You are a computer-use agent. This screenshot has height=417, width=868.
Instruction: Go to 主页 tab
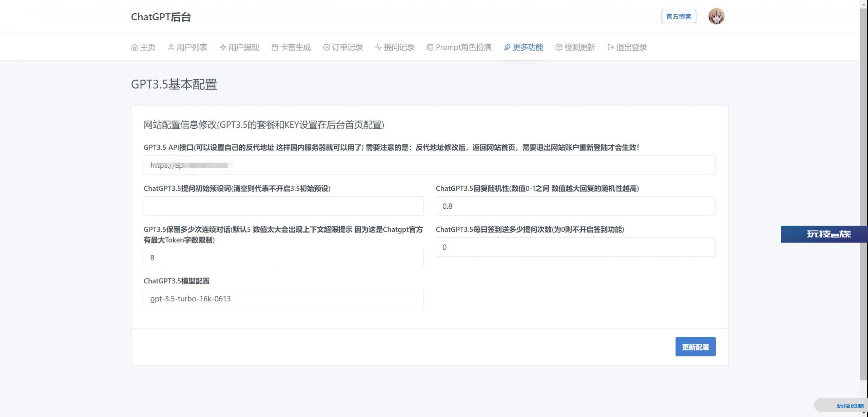143,47
